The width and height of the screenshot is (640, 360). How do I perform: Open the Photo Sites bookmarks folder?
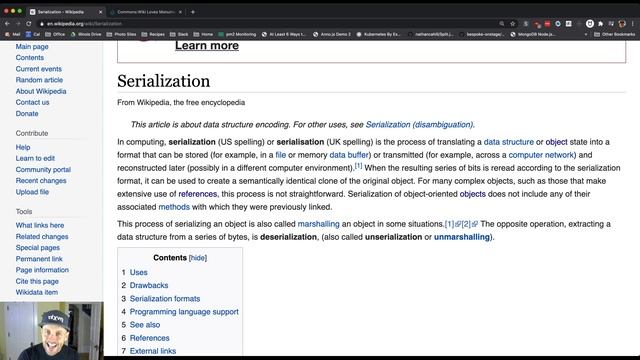pos(121,34)
